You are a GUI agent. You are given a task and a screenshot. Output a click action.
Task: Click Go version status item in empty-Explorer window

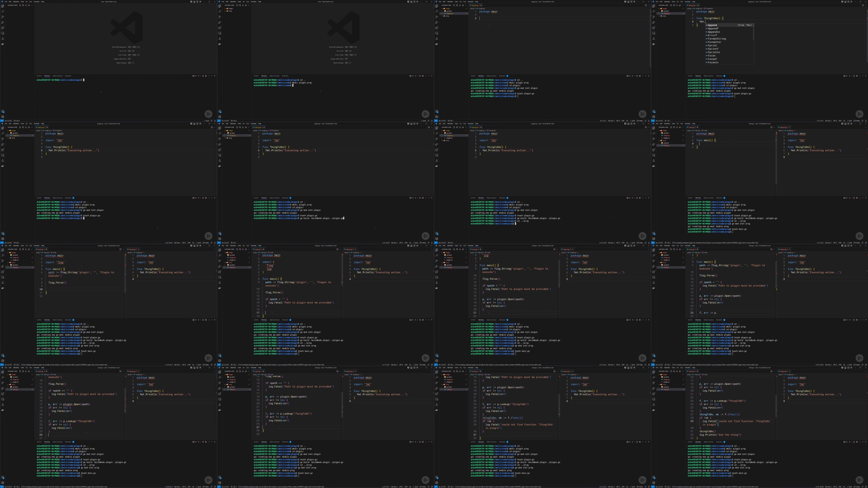click(8, 121)
